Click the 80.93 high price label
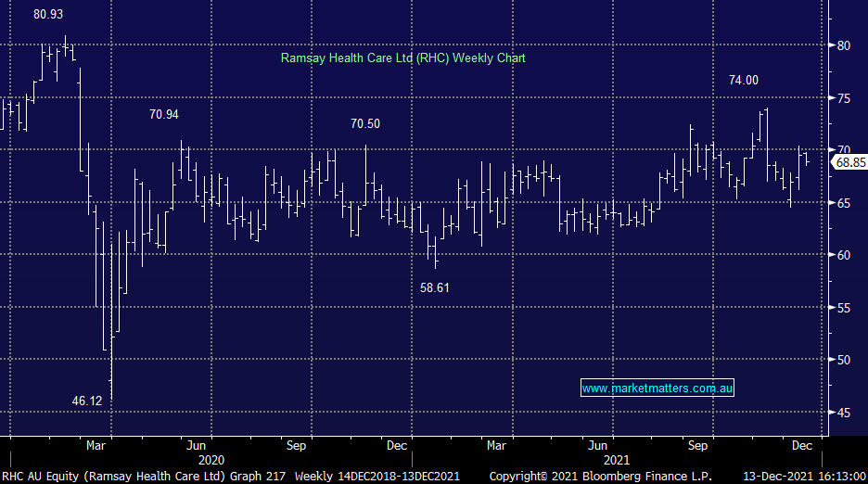This screenshot has width=868, height=484. tap(48, 15)
